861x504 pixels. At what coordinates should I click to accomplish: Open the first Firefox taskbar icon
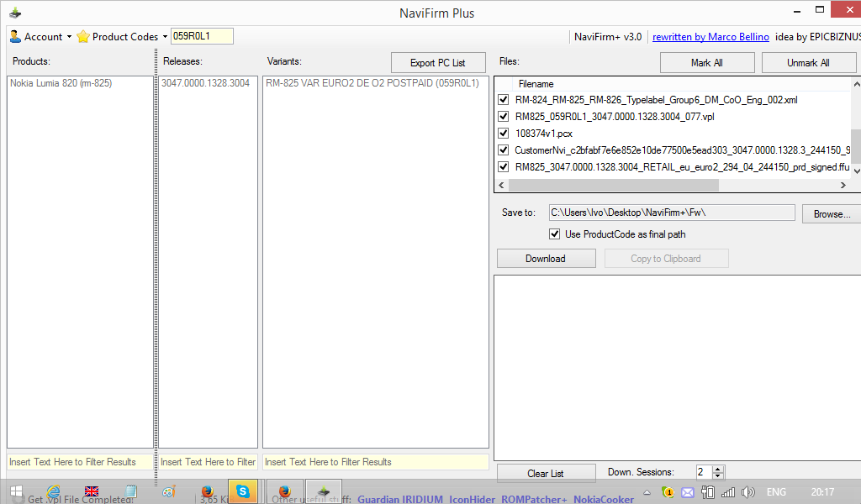(x=207, y=491)
